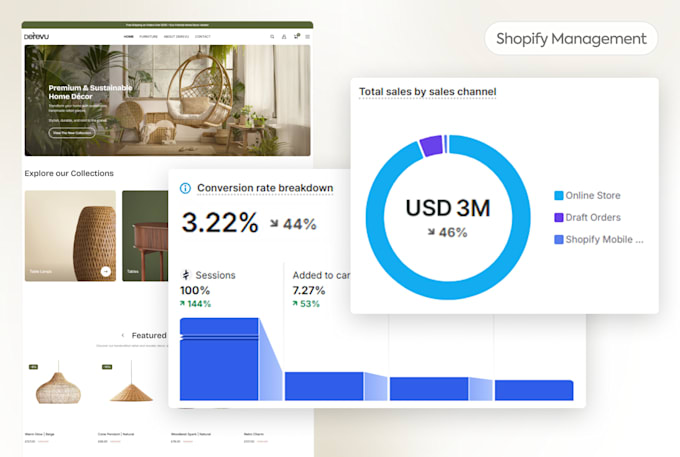Open the account profile icon
Image resolution: width=680 pixels, height=457 pixels.
pos(284,37)
